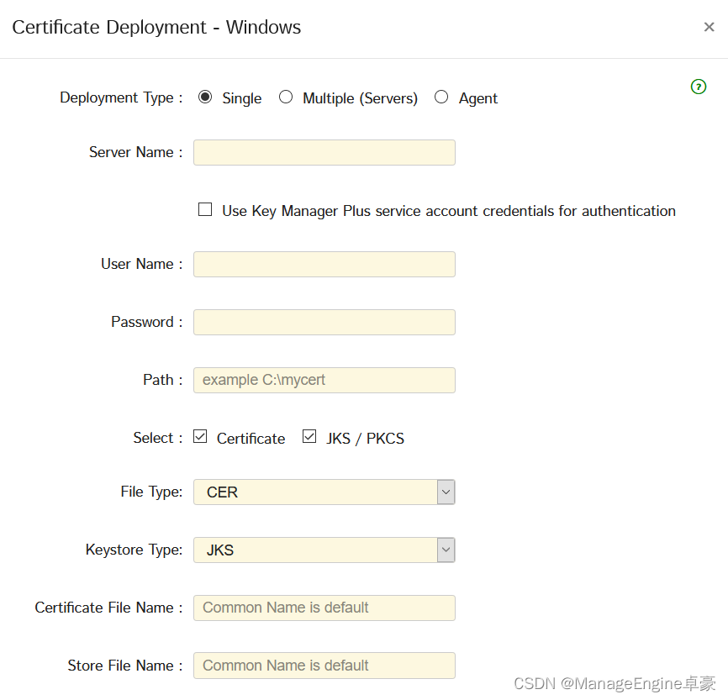Choose Multiple (Servers) deployment type

(286, 97)
